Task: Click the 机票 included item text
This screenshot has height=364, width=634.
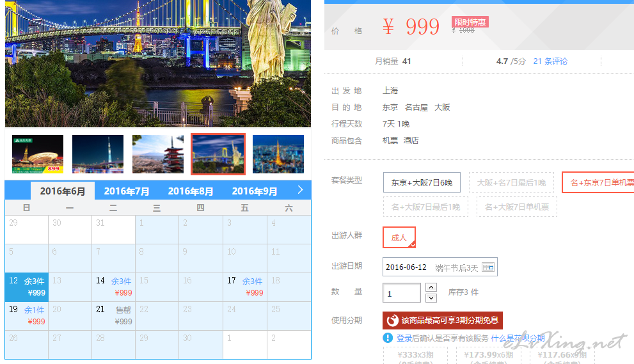Action: click(390, 140)
